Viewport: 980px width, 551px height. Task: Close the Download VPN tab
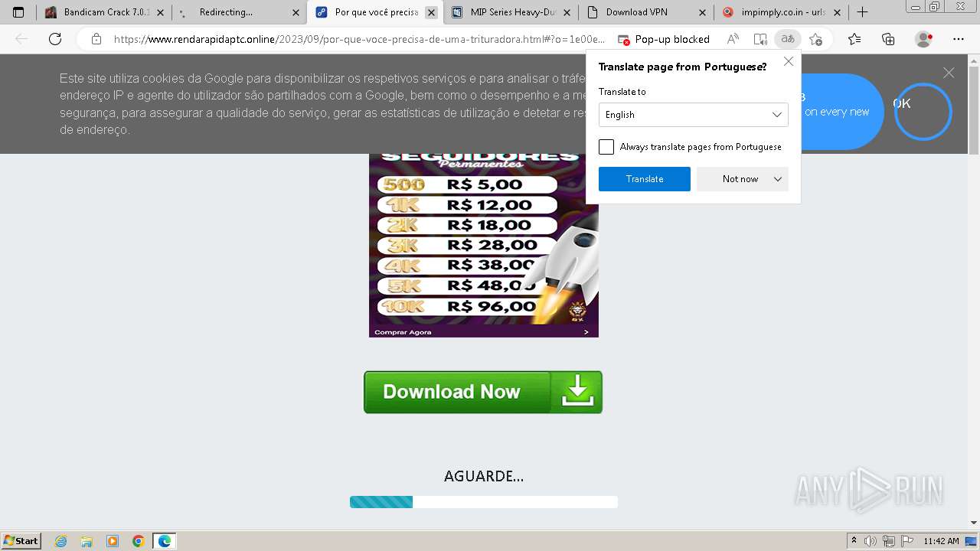point(702,12)
